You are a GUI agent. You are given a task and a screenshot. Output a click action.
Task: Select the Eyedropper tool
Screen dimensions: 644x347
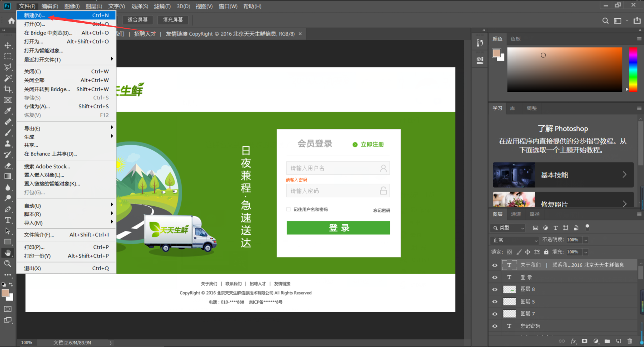pos(8,111)
